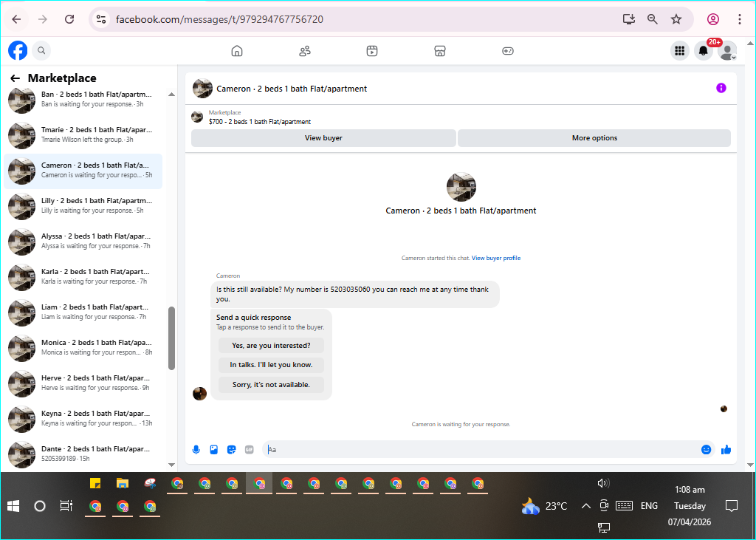Open Facebook search
The width and height of the screenshot is (756, 540).
coord(41,50)
